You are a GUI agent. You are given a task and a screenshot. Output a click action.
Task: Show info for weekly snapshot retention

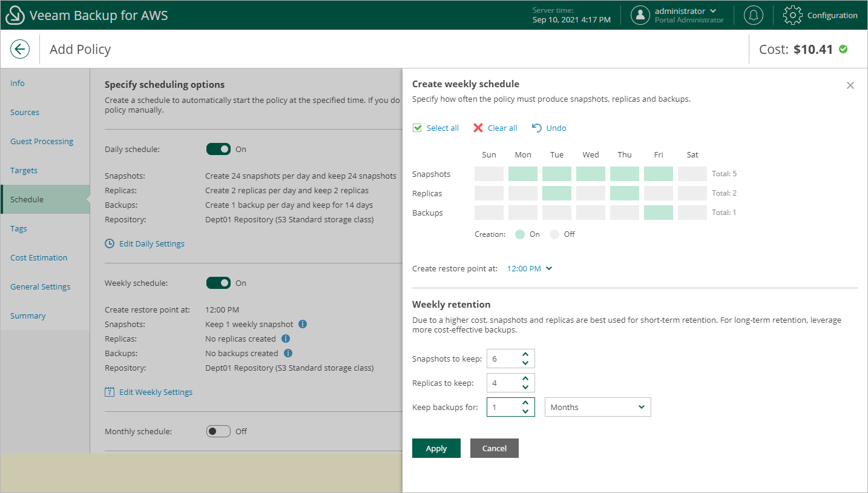[303, 324]
